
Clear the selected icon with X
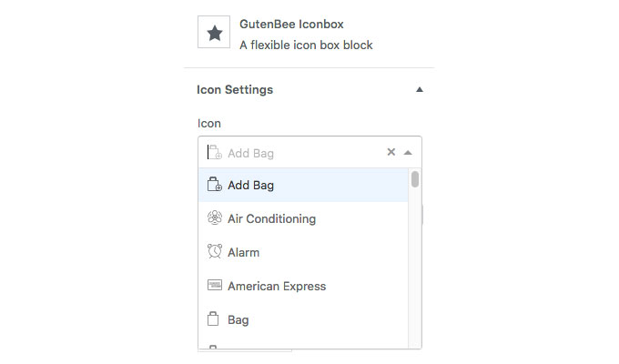(x=391, y=152)
